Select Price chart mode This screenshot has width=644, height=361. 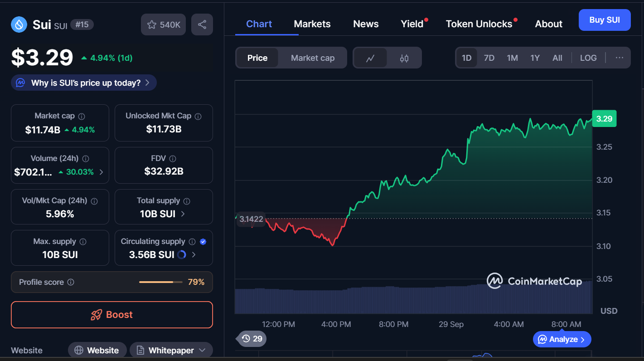[x=257, y=58]
